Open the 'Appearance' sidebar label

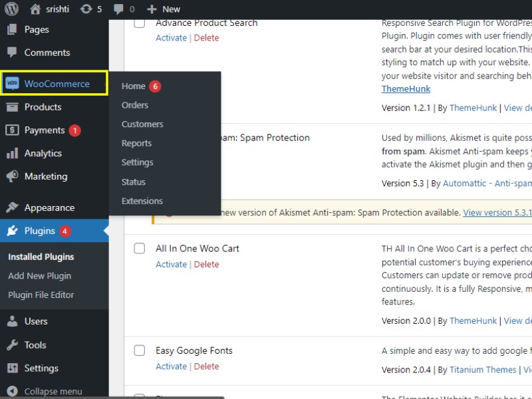click(49, 207)
